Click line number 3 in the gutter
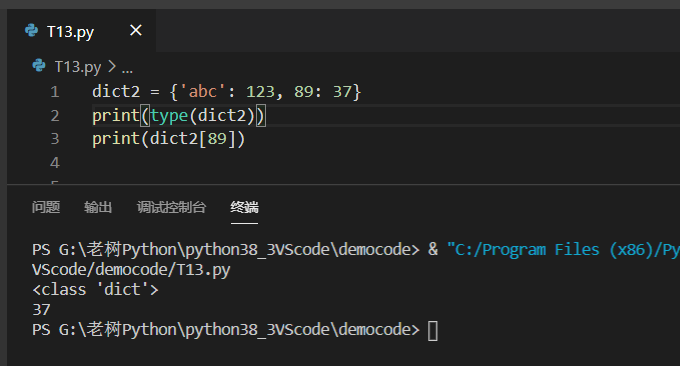This screenshot has height=366, width=680. (x=55, y=138)
